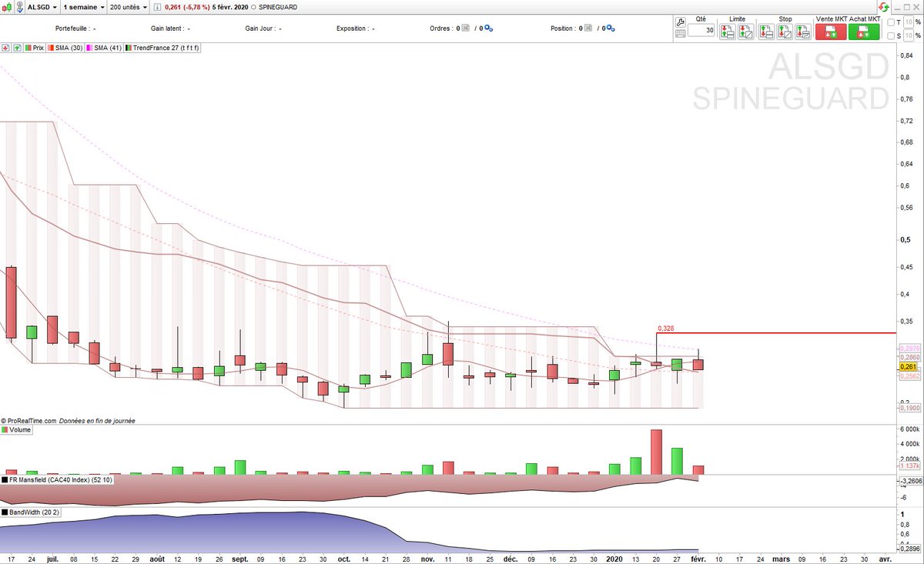Open the Volume panel label
The width and height of the screenshot is (924, 564).
[x=17, y=430]
